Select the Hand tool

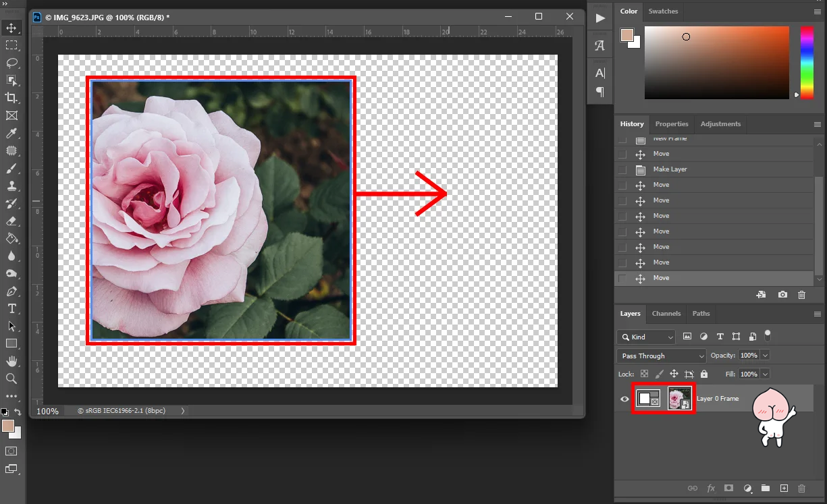pos(11,361)
